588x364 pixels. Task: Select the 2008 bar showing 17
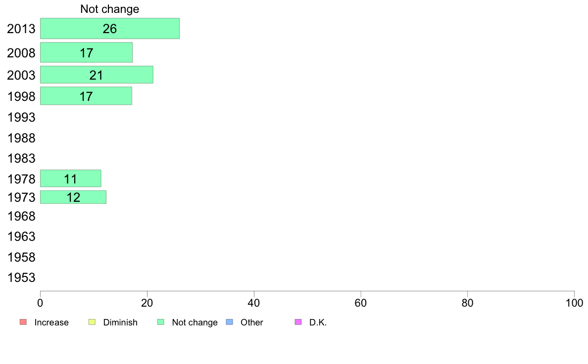[86, 52]
